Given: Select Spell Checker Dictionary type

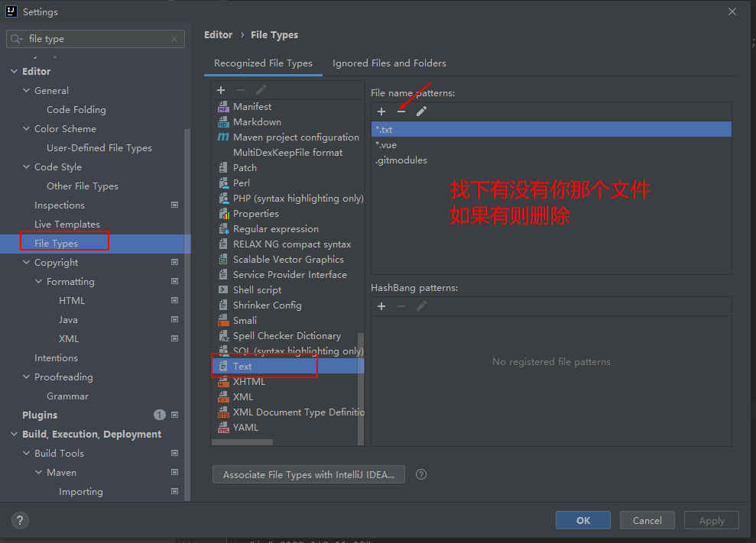Looking at the screenshot, I should click(x=288, y=336).
